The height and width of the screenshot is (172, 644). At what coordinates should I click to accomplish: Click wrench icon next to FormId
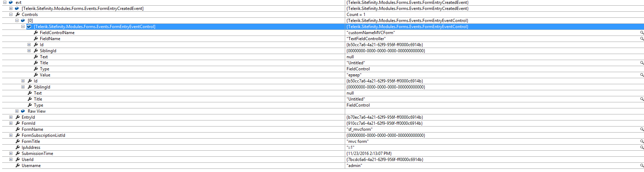[x=17, y=123]
